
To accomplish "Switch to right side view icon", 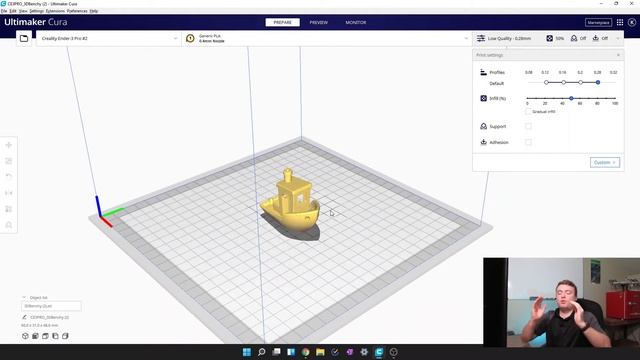I will 65,336.
